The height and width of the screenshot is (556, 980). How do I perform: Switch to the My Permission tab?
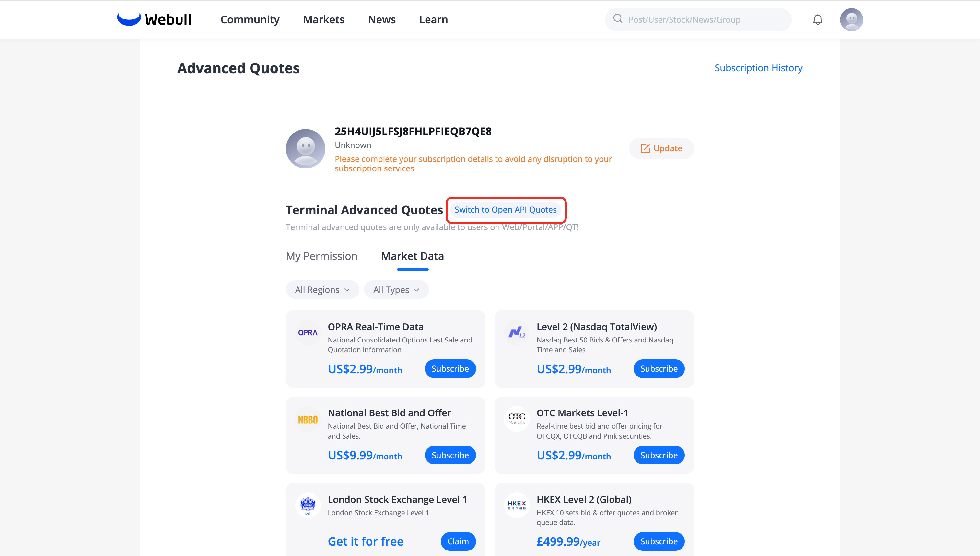click(321, 256)
